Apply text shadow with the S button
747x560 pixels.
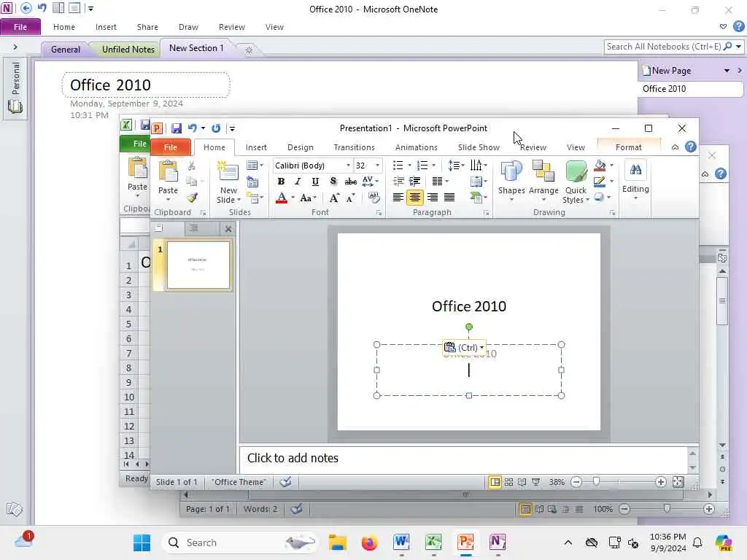pos(333,182)
